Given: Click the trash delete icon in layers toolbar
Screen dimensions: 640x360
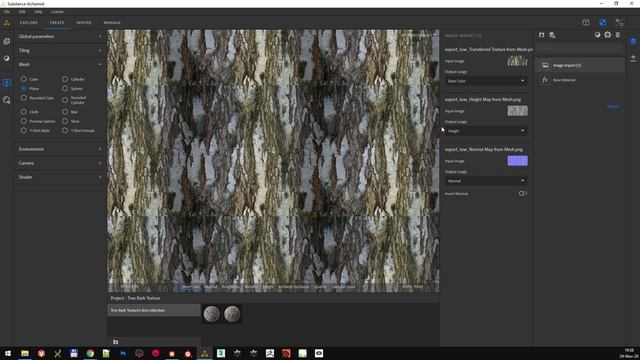Looking at the screenshot, I should [618, 35].
